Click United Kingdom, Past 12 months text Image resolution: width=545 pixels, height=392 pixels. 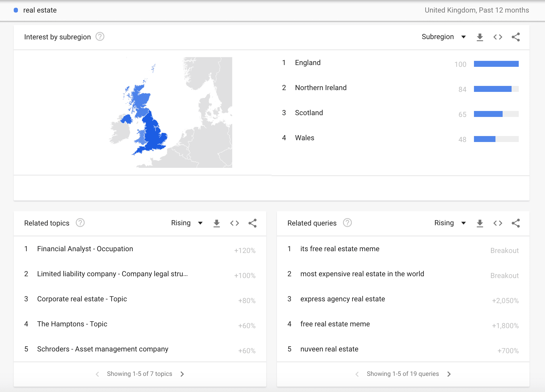tap(477, 10)
